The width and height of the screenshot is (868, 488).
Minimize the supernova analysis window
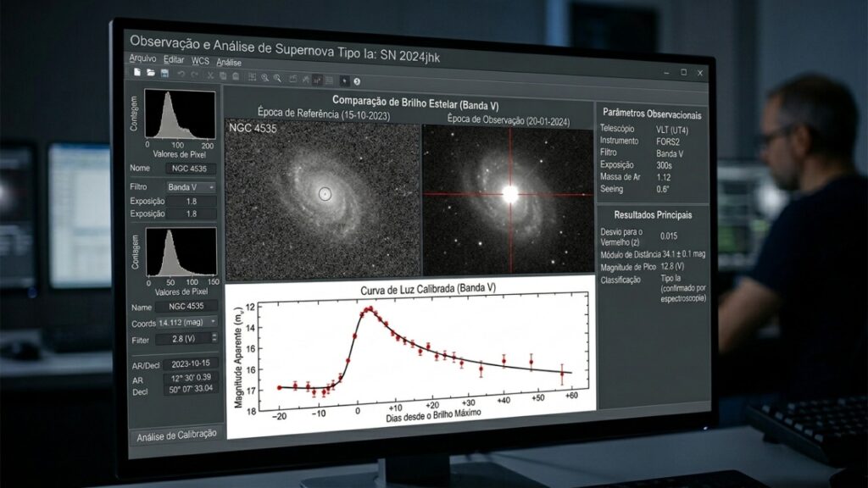(x=666, y=73)
